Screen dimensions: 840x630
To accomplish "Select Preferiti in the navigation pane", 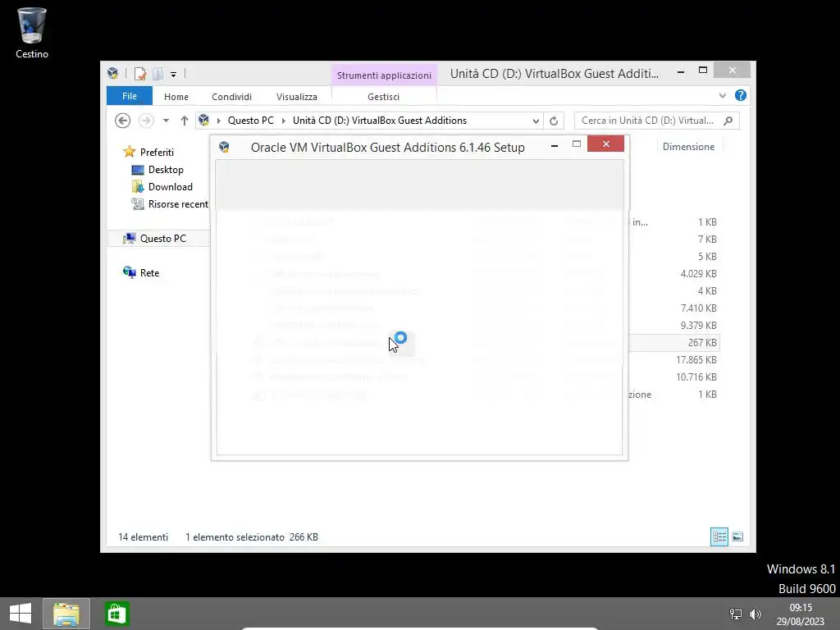I will 148,152.
